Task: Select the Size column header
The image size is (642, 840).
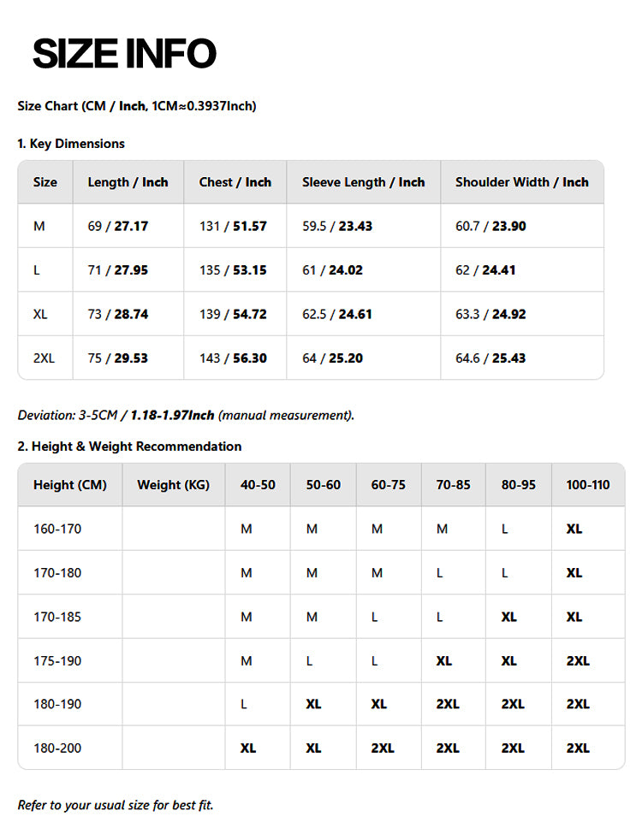Action: (45, 182)
